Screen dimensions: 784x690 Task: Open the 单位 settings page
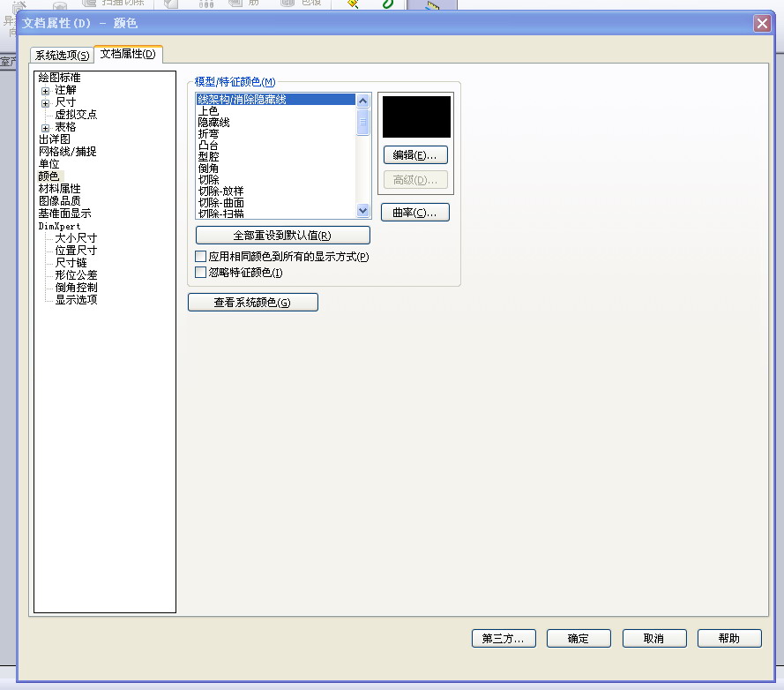tap(49, 164)
